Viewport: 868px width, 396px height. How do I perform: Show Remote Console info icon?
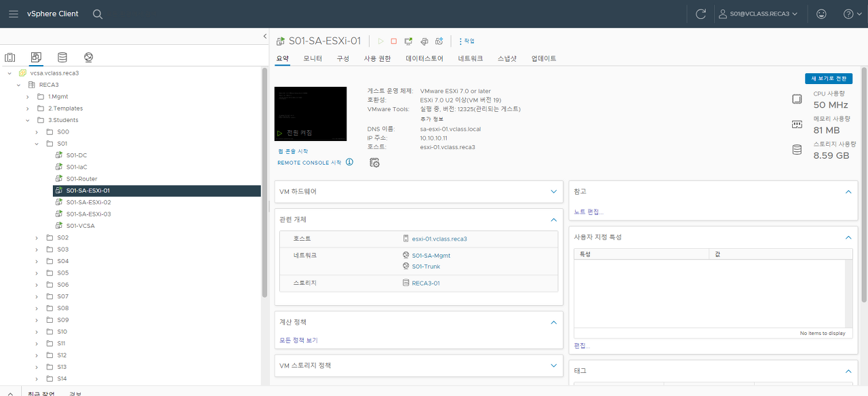(x=349, y=162)
